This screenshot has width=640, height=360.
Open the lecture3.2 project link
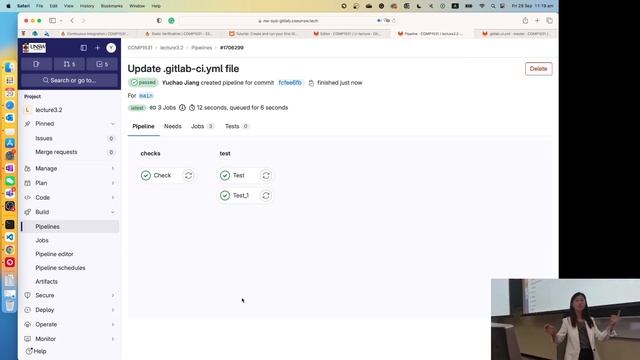click(x=49, y=110)
